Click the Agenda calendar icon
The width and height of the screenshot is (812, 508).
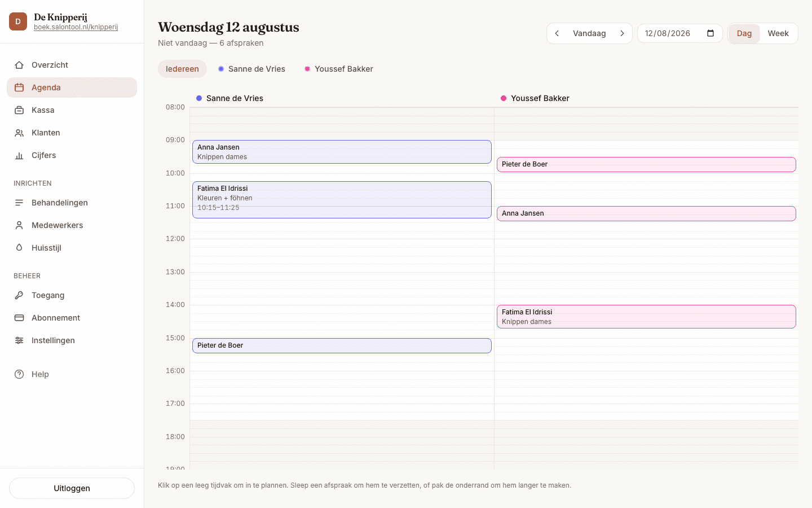[x=19, y=87]
